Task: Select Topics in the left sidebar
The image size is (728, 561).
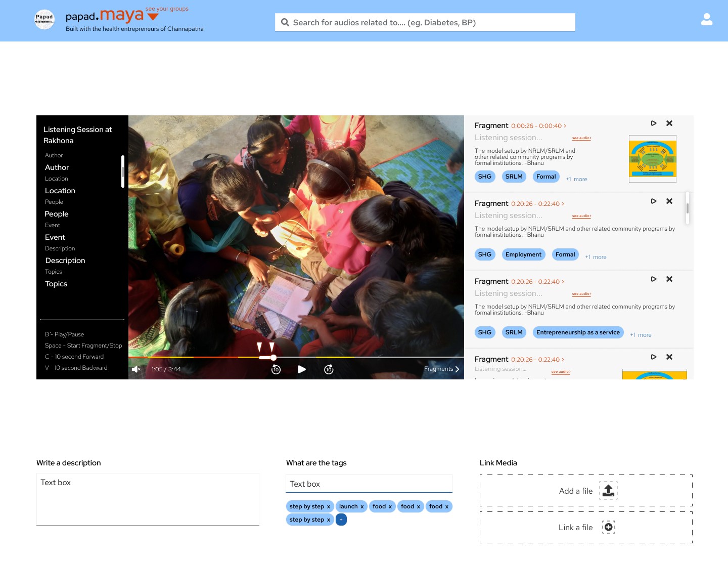Action: [56, 284]
